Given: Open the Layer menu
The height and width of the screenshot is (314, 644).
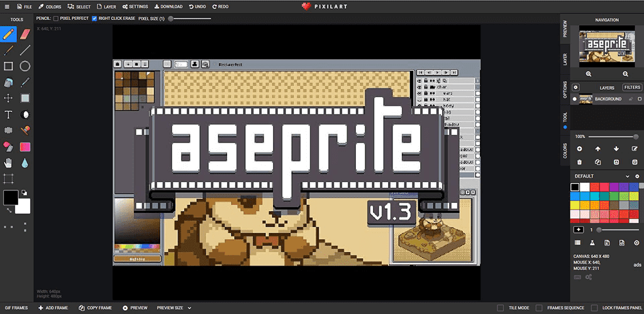Looking at the screenshot, I should coord(106,6).
